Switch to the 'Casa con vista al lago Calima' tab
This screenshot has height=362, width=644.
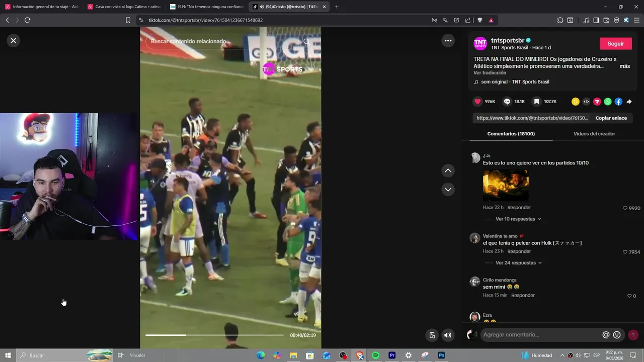[124, 7]
